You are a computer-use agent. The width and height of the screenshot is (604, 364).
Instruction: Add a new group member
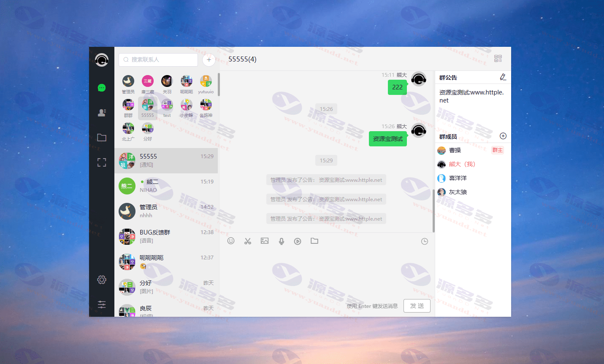[x=503, y=136]
